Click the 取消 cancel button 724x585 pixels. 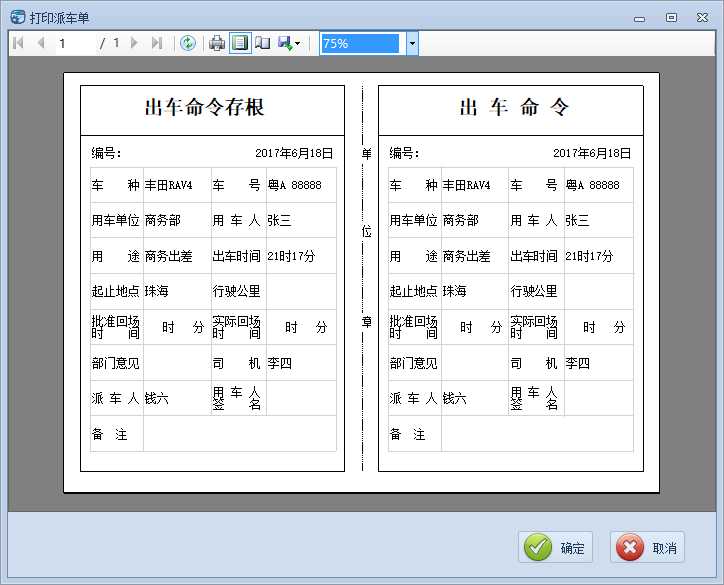647,548
